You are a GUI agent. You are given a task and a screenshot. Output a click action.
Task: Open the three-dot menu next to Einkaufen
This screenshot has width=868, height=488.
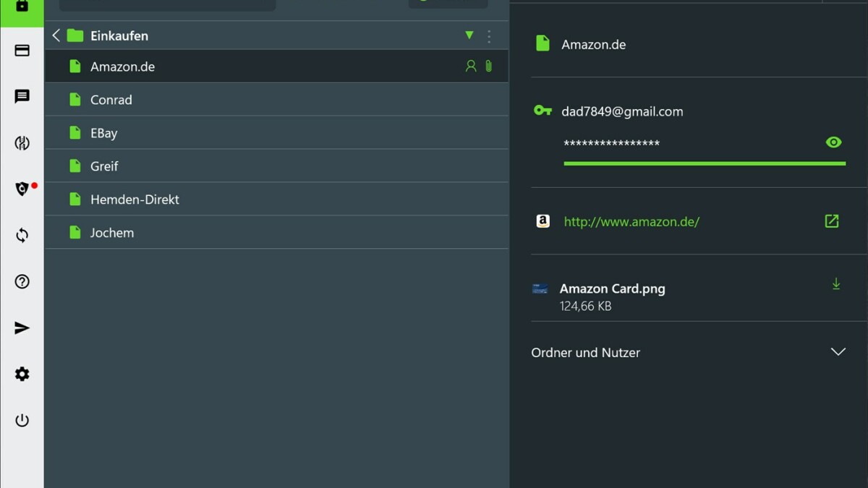pos(489,35)
